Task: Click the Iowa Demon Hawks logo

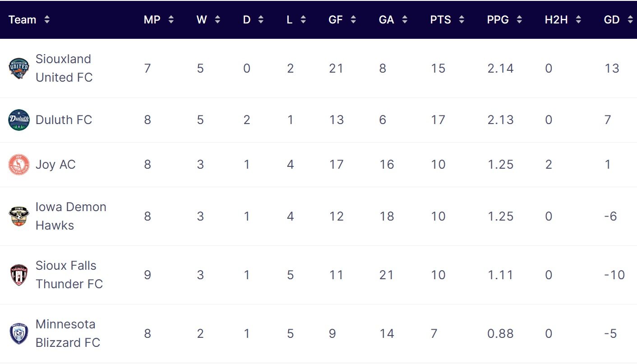Action: click(x=19, y=216)
